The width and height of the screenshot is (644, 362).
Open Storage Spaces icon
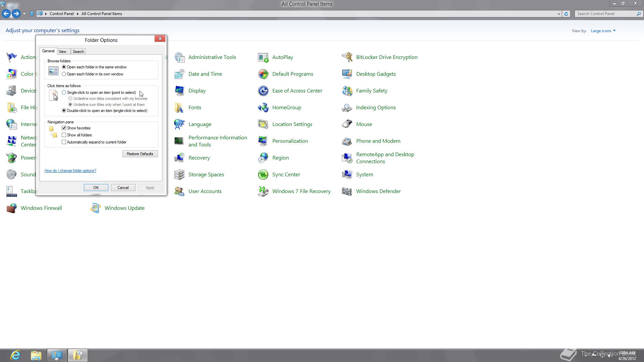coord(179,175)
